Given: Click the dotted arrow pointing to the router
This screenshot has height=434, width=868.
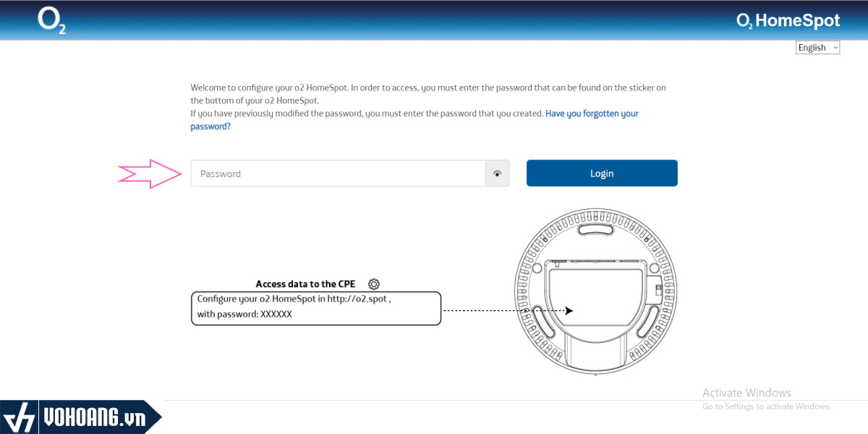Looking at the screenshot, I should click(506, 310).
